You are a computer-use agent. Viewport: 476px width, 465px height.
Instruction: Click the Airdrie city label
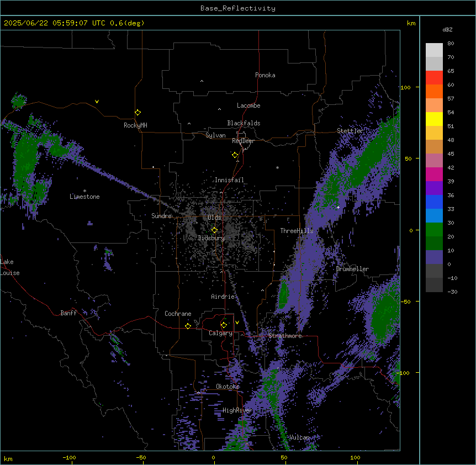[223, 297]
